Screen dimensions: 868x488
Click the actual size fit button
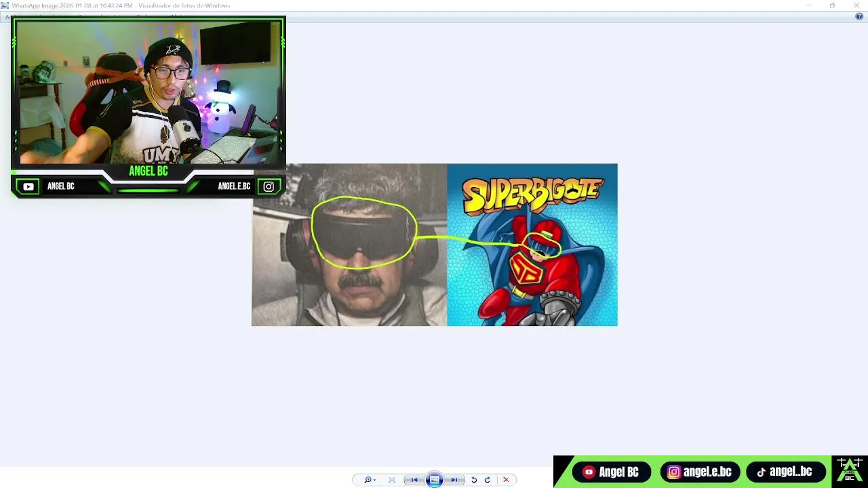[392, 480]
